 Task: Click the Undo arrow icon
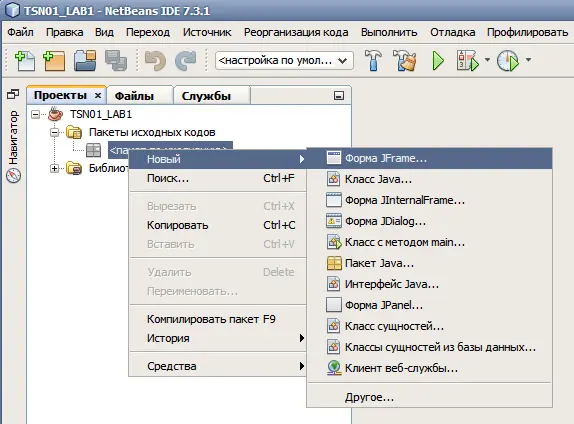155,61
